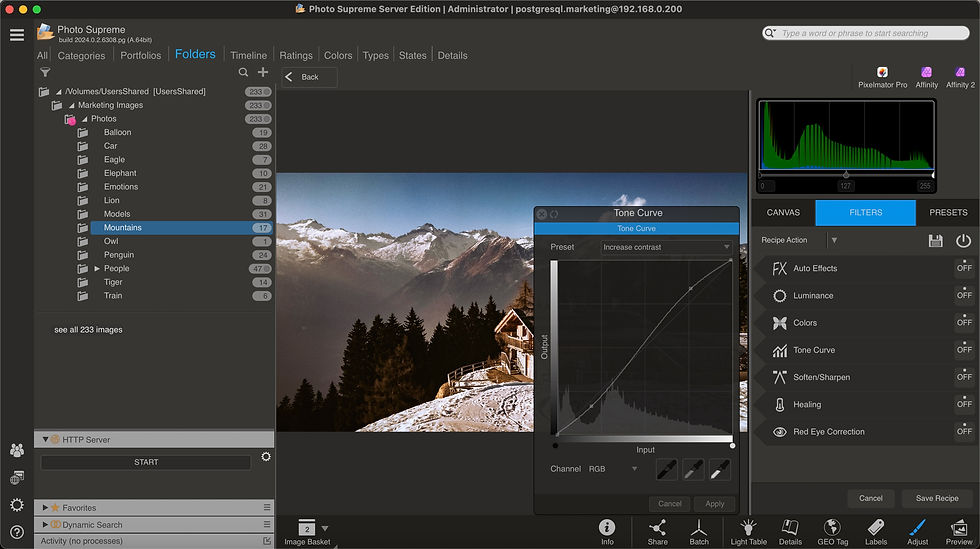Open the Light Table view
This screenshot has width=980, height=549.
[748, 531]
